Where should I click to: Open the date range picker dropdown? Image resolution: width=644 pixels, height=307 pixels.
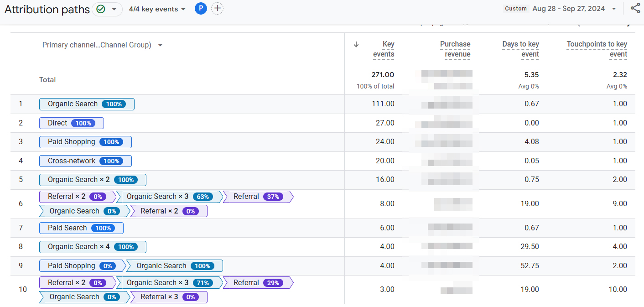[614, 8]
